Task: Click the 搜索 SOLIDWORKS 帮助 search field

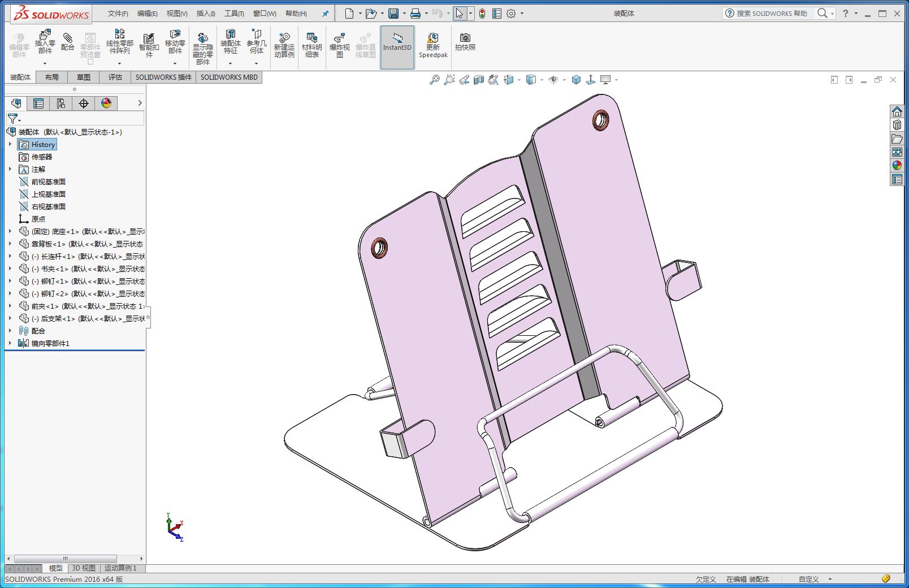Action: (772, 14)
